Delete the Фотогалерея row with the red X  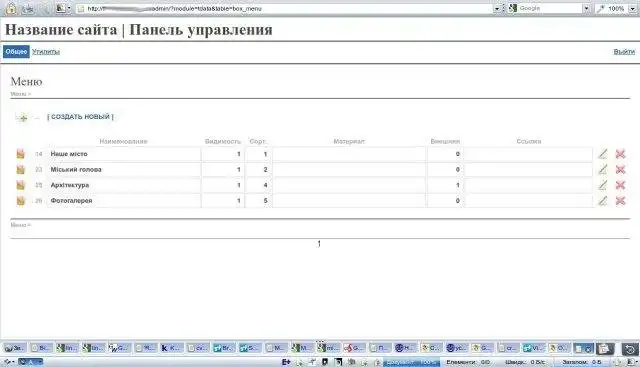[x=620, y=200]
